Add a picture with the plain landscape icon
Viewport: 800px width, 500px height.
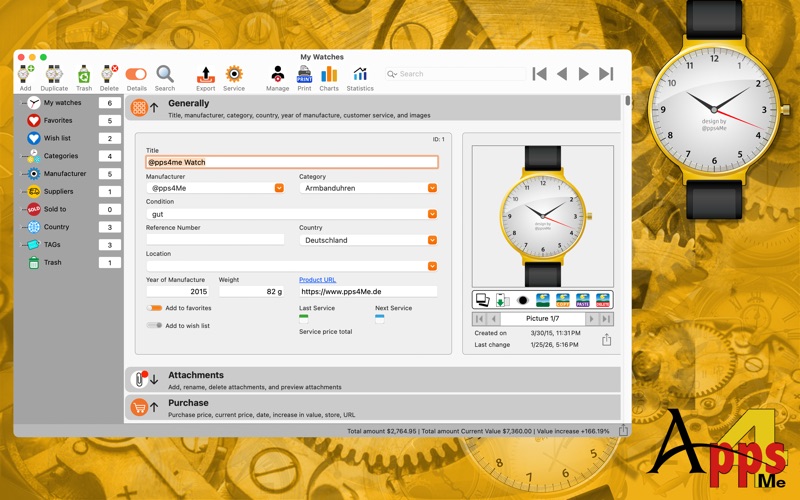click(x=543, y=300)
